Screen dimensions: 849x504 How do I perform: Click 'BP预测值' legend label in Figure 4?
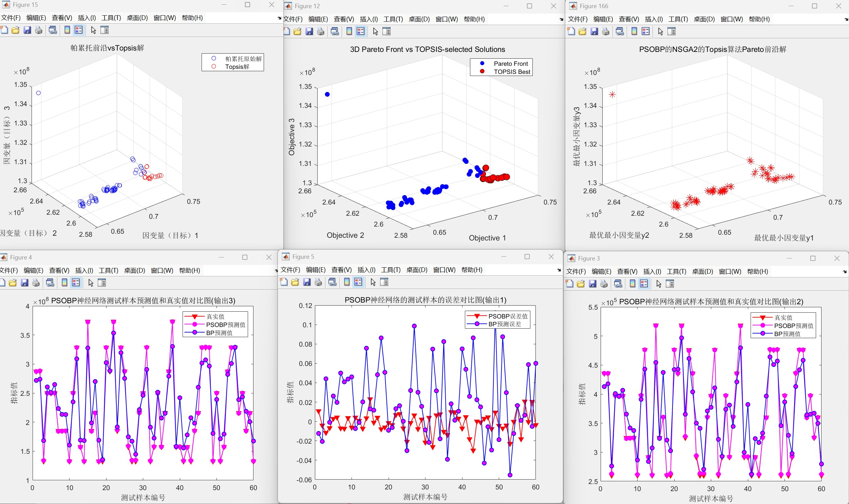(219, 333)
